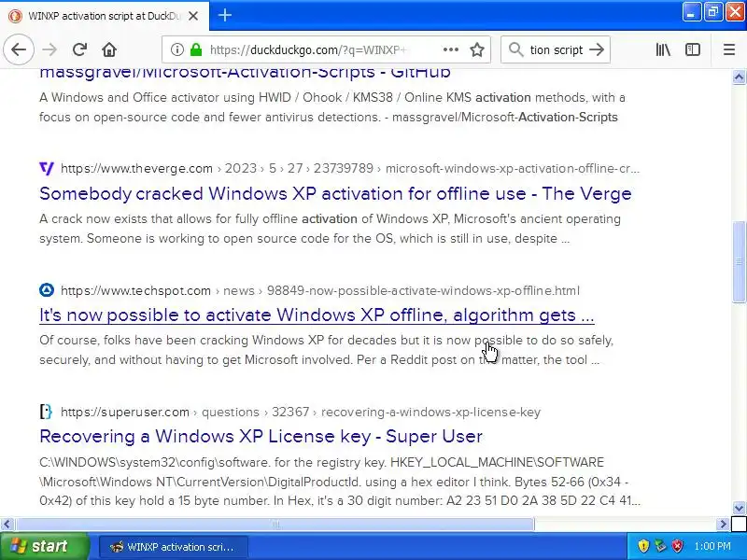Go back with the browser back arrow

[x=19, y=49]
